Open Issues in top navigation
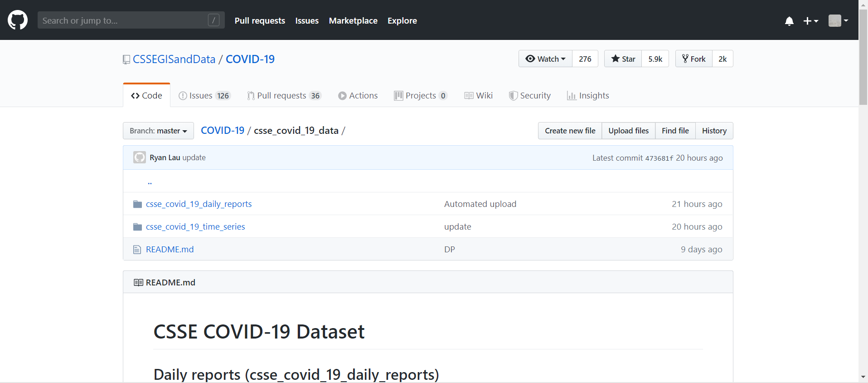 tap(307, 20)
